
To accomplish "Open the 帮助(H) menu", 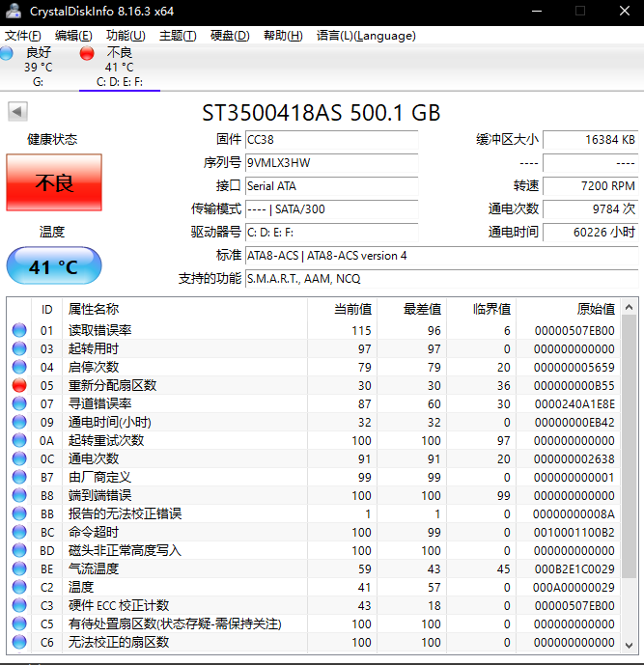I will click(x=283, y=36).
